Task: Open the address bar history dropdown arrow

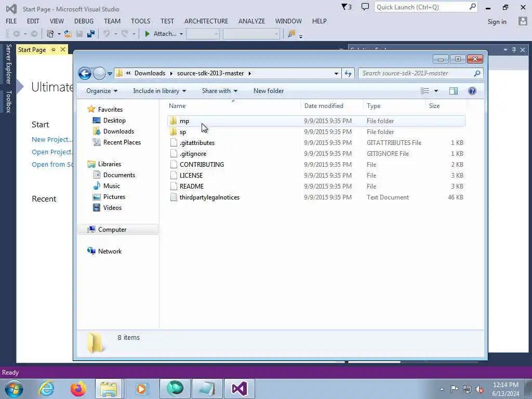Action: (336, 73)
